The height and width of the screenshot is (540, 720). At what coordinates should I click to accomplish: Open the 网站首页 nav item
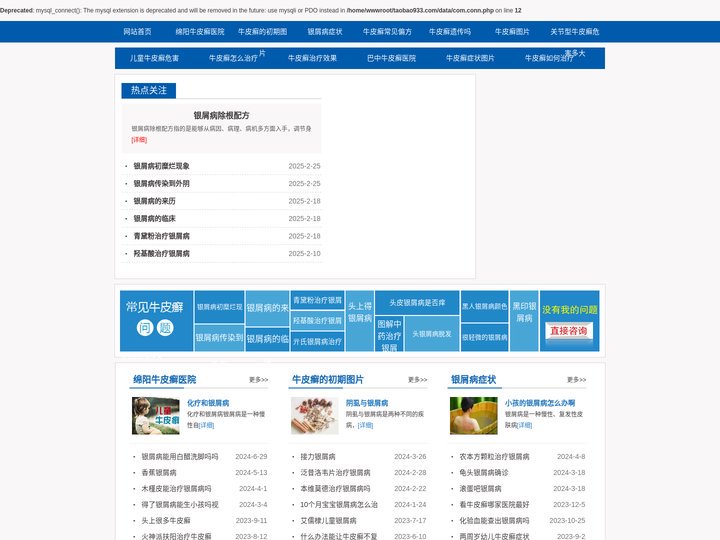137,32
